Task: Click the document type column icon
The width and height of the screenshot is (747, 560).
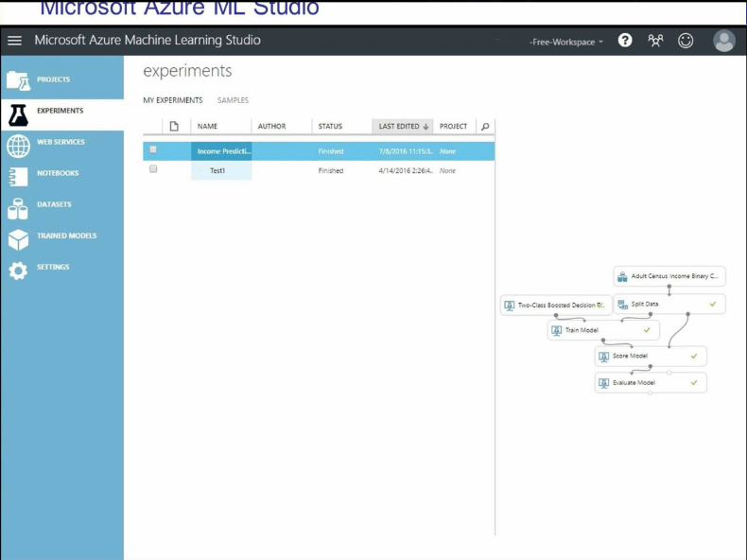Action: tap(174, 127)
